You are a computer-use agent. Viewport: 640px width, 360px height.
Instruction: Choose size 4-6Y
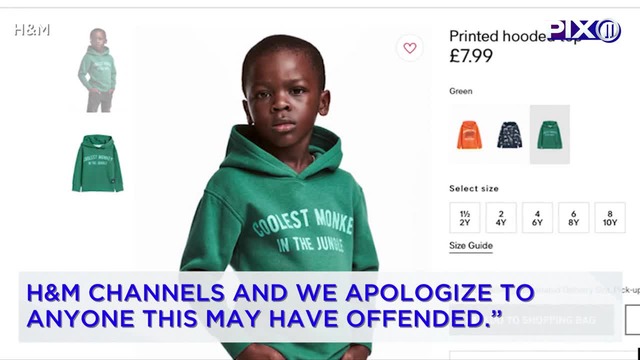click(538, 218)
